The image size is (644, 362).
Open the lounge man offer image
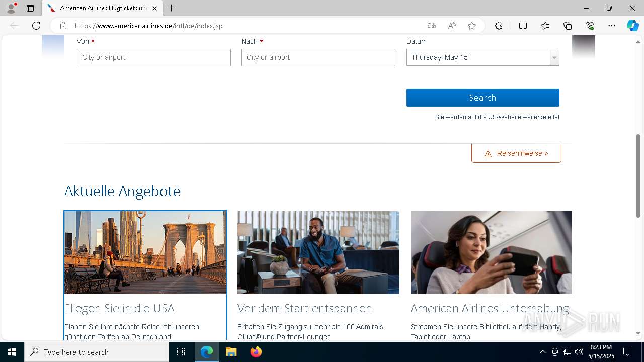(318, 252)
